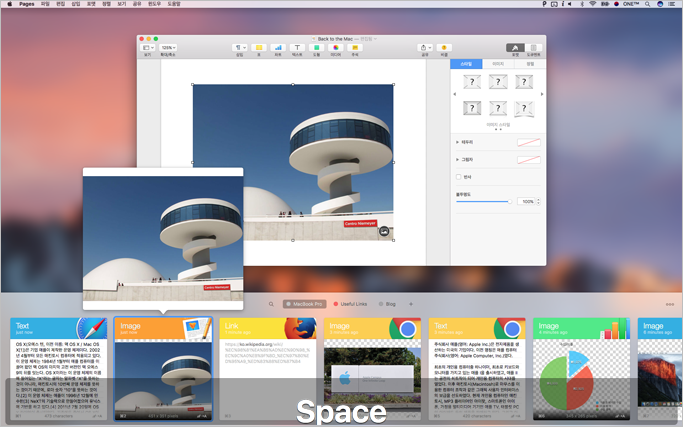683x427 pixels.
Task: Toggle the Format inspector brush button
Action: click(515, 47)
